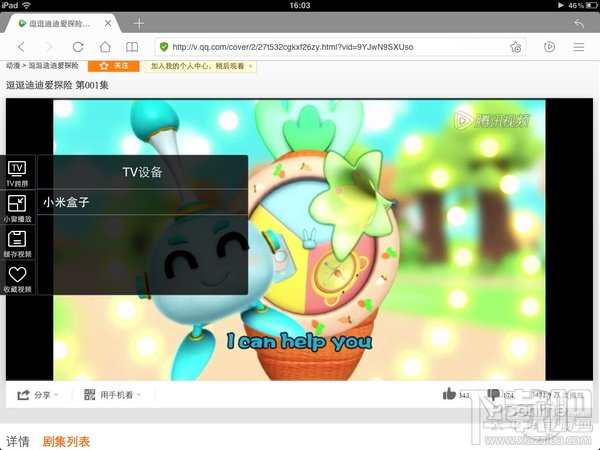Expand the 分享 share dropdown

point(38,395)
